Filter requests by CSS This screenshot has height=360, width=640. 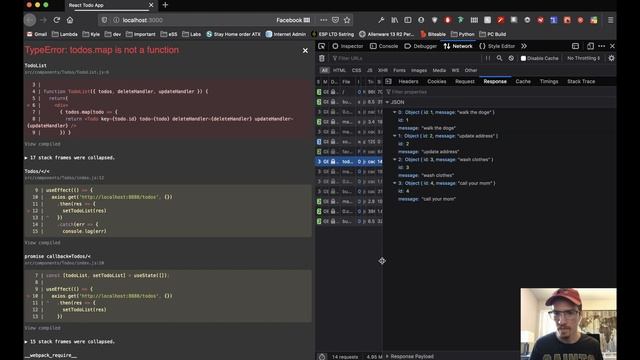click(356, 70)
